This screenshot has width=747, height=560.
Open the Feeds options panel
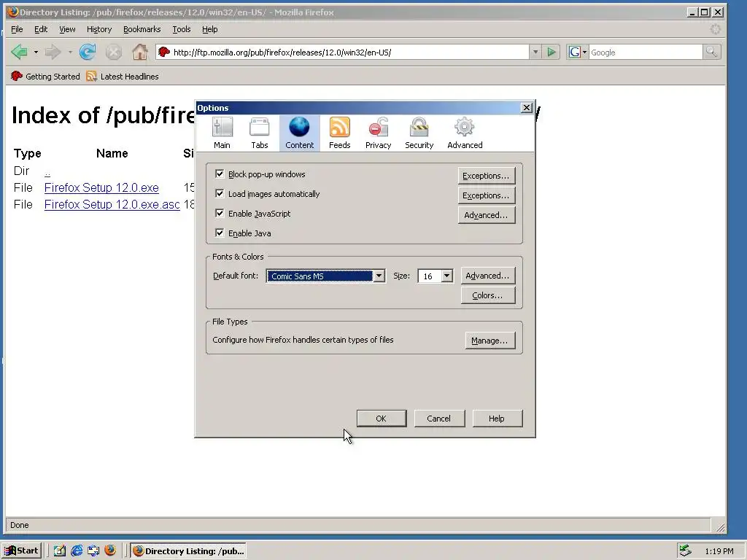click(x=340, y=133)
